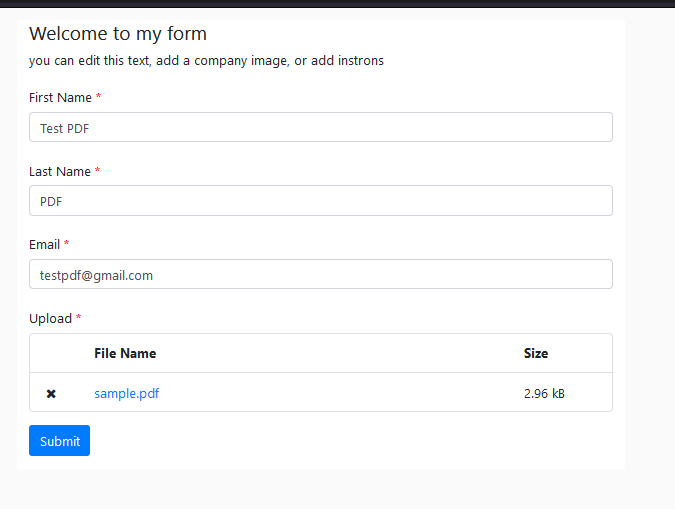
Task: Click the red asterisk beside First Name
Action: point(99,97)
